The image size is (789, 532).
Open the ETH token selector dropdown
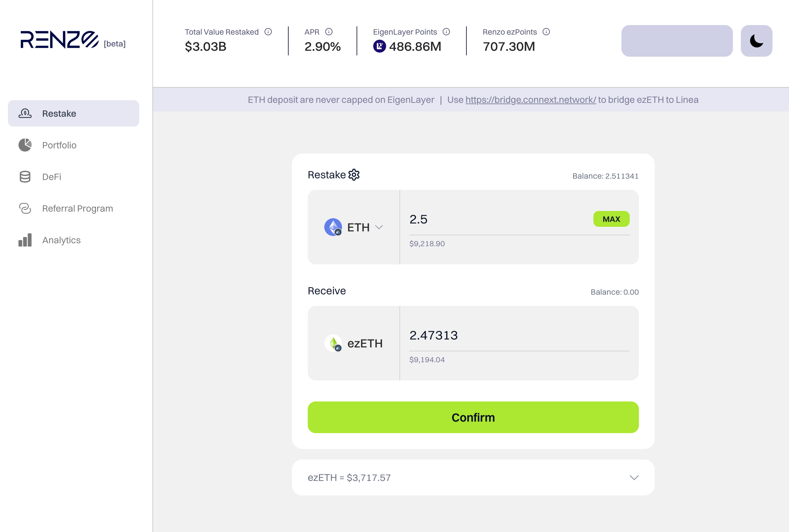(x=354, y=227)
